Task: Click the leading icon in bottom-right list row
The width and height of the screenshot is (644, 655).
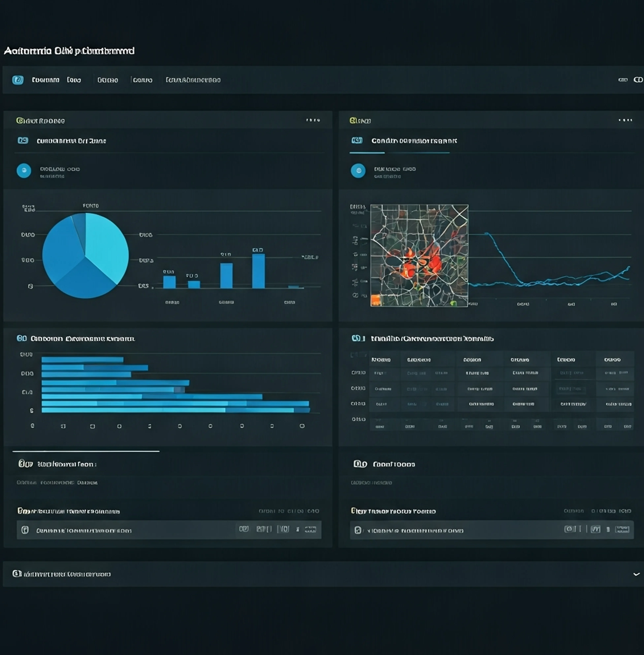Action: (x=358, y=530)
